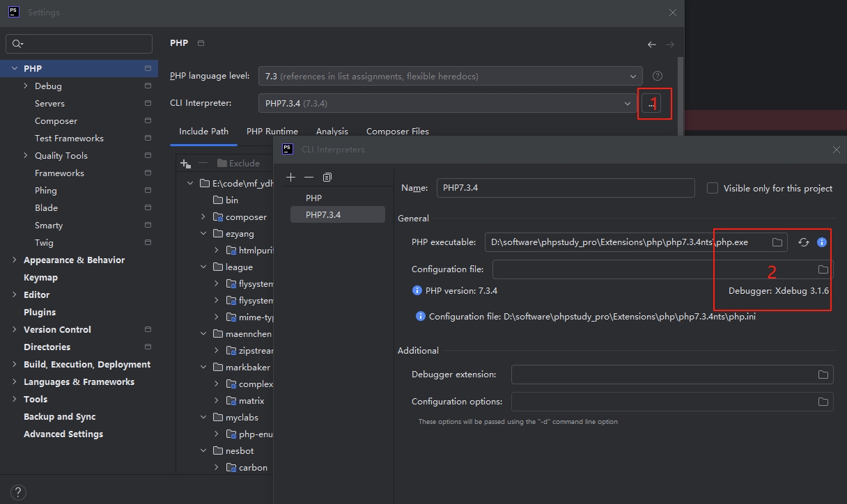Viewport: 847px width, 504px height.
Task: Expand Languages & Frameworks section
Action: pyautogui.click(x=15, y=381)
